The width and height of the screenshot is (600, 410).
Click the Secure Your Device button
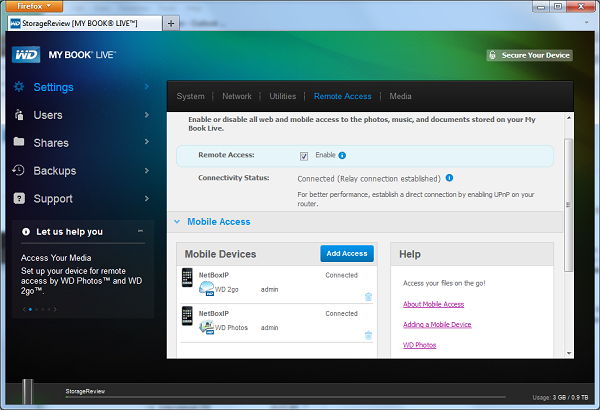coord(530,55)
